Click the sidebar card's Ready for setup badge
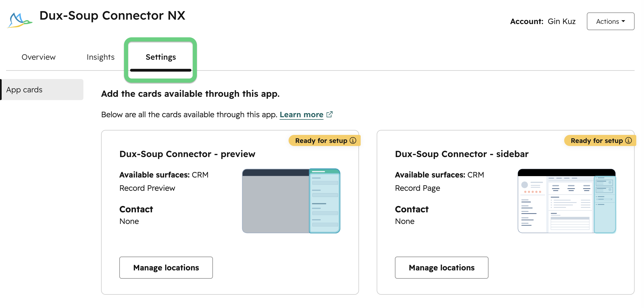 click(600, 140)
